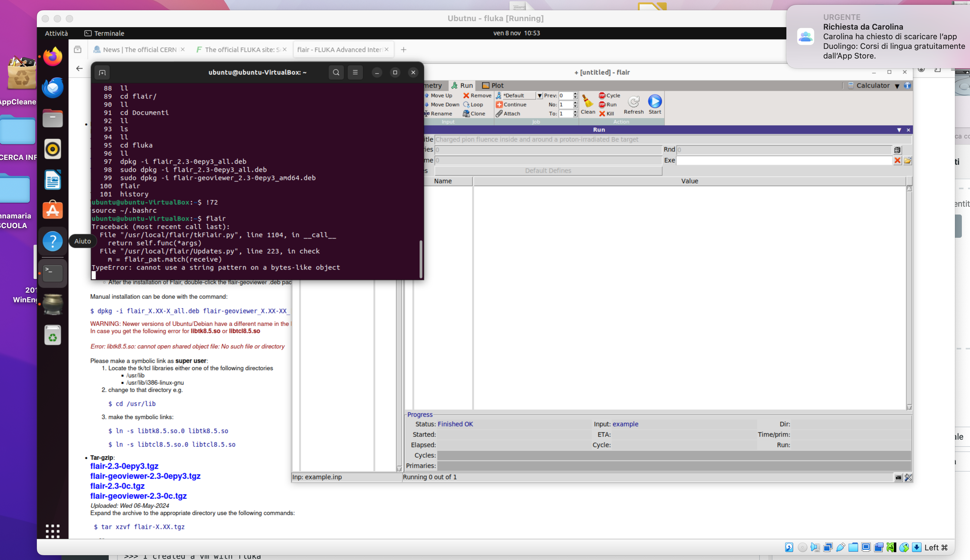The height and width of the screenshot is (560, 970).
Task: Start the run with the blue Start button
Action: point(654,104)
